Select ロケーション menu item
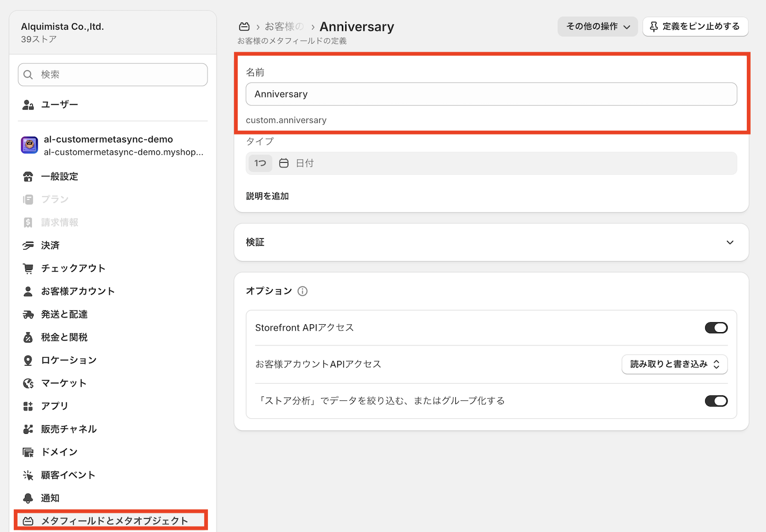Screen dimensions: 766x532 (x=113, y=360)
